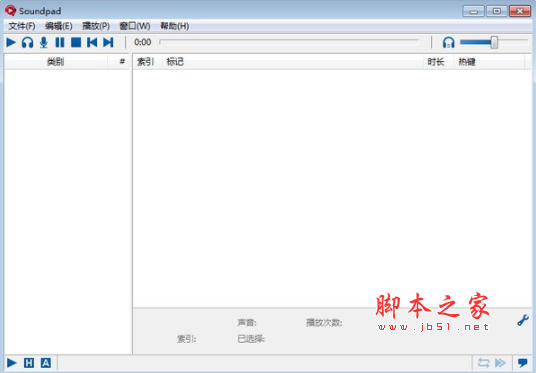Stop playback with the square button

click(76, 42)
